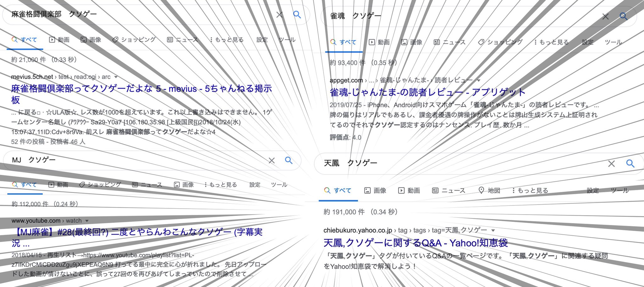Screen dimensions: 644x287
Task: Select the すべて tab in 雀魂 search
Action: [x=343, y=42]
